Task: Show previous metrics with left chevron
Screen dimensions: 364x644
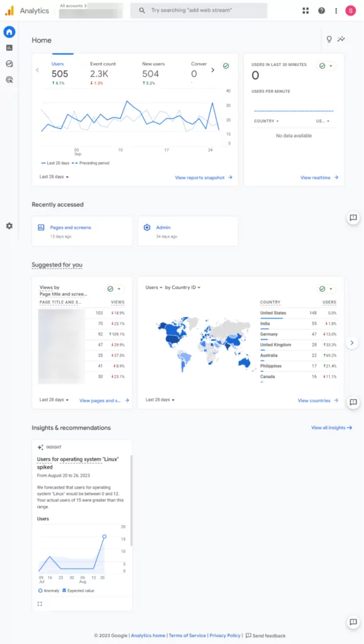Action: tap(37, 70)
